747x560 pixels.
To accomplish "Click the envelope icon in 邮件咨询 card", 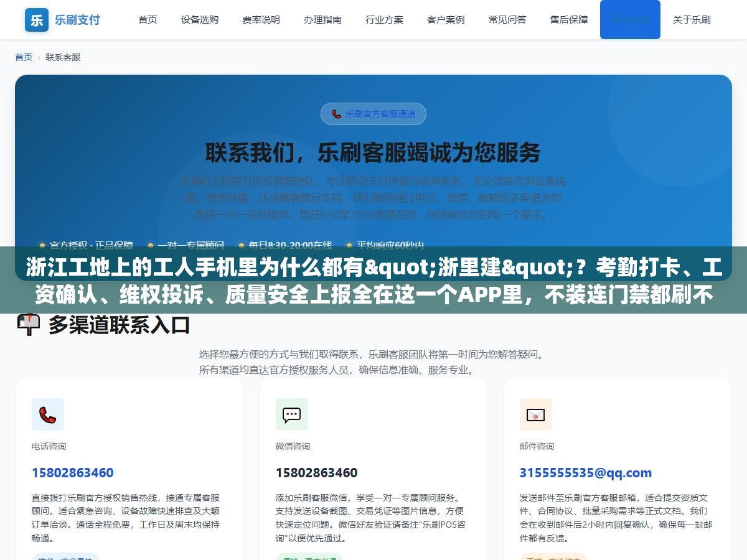I will (536, 414).
